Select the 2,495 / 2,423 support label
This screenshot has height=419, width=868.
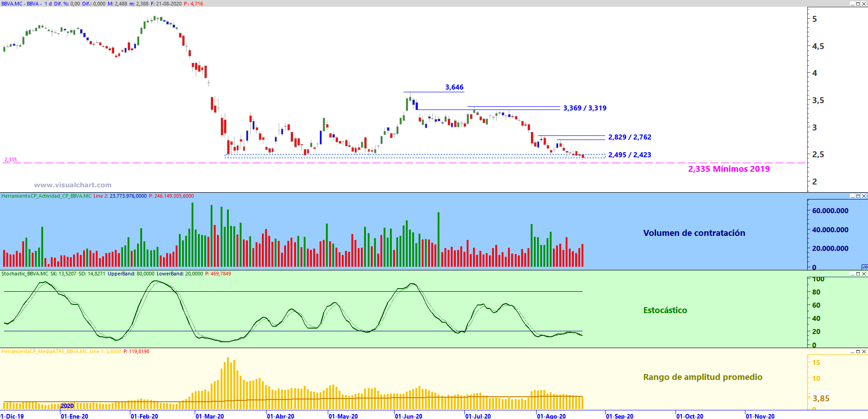pyautogui.click(x=630, y=155)
